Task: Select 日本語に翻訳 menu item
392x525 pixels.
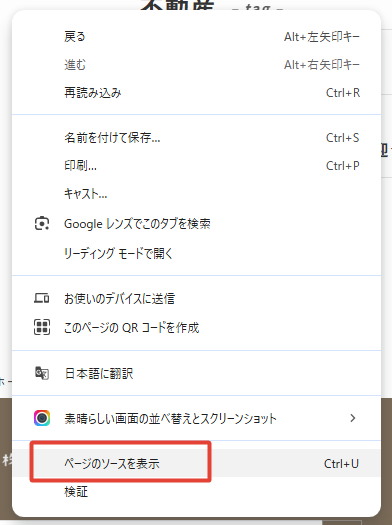Action: [x=197, y=373]
